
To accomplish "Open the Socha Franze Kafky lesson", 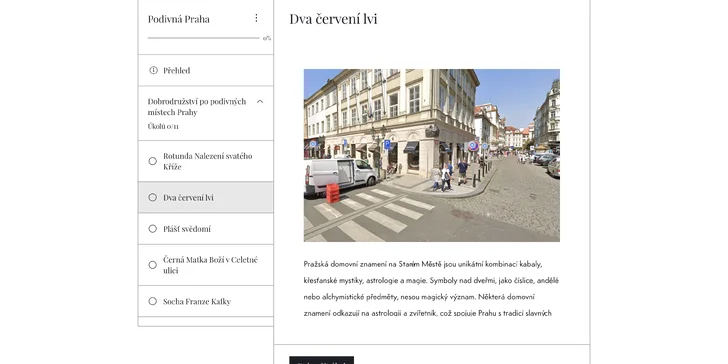I will pyautogui.click(x=206, y=301).
